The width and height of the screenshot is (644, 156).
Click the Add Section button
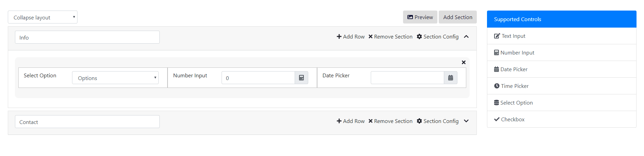click(x=457, y=17)
